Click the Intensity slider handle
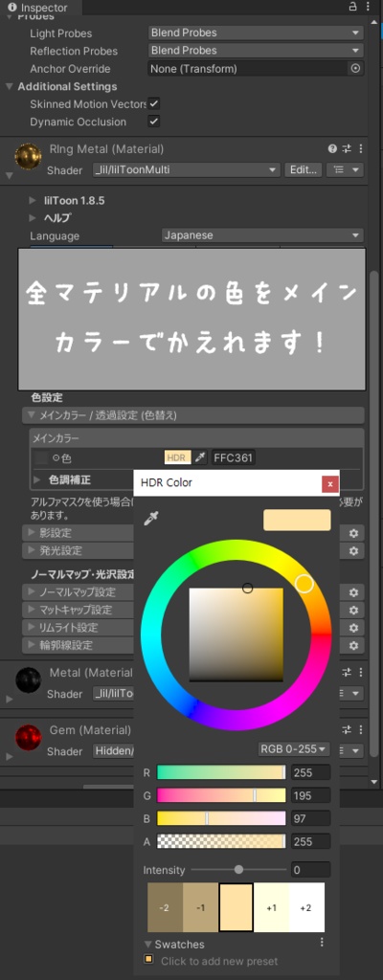This screenshot has height=980, width=383. [238, 869]
